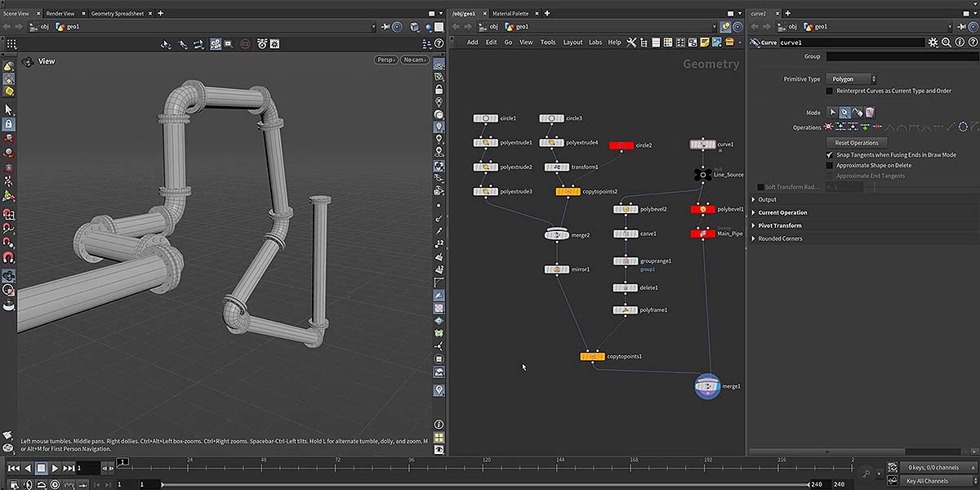Select the mirror1 node

point(557,269)
